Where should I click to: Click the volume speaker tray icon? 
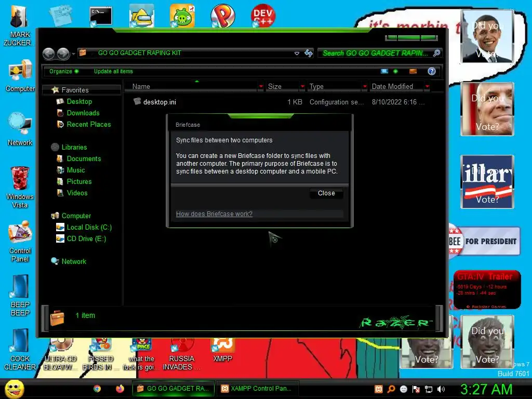[441, 389]
